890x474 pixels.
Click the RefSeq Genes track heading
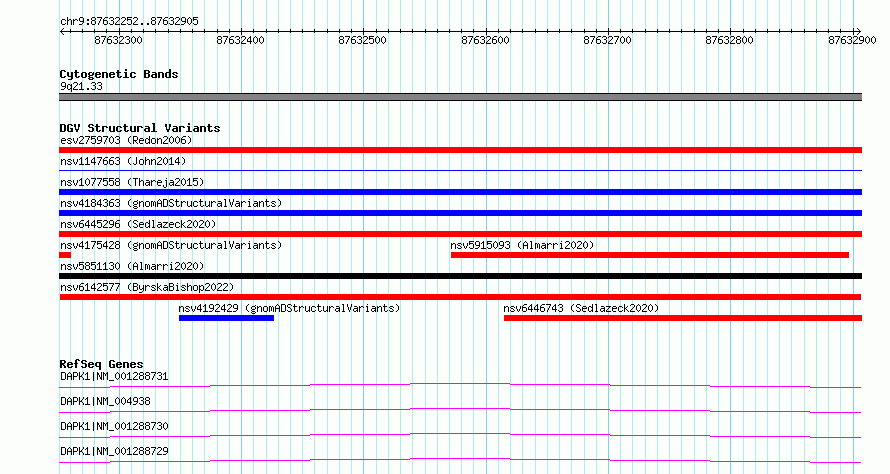(x=101, y=364)
